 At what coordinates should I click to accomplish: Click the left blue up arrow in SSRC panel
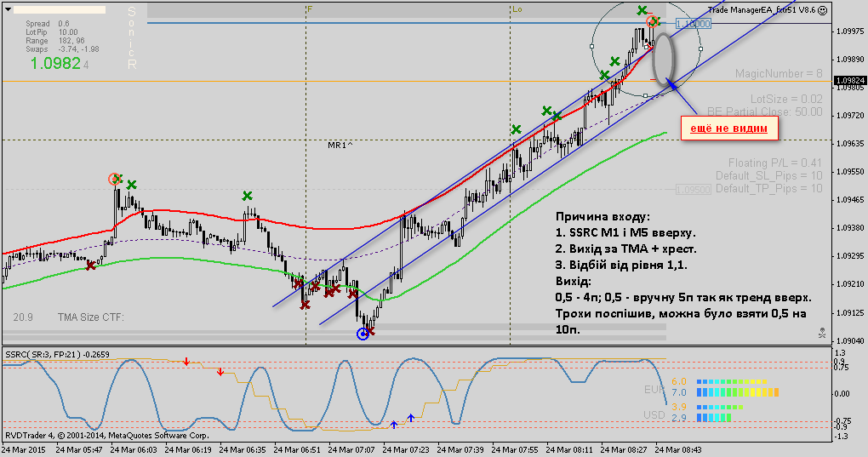(394, 425)
